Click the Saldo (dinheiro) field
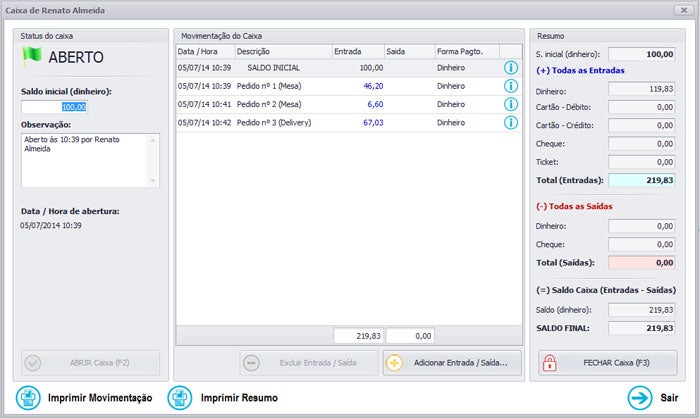 pos(642,310)
